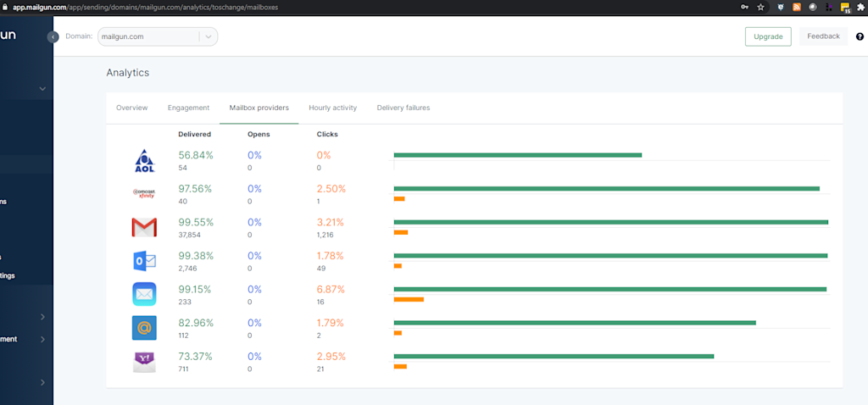Open the orange RSS feed extension
This screenshot has width=868, height=405.
click(x=797, y=7)
